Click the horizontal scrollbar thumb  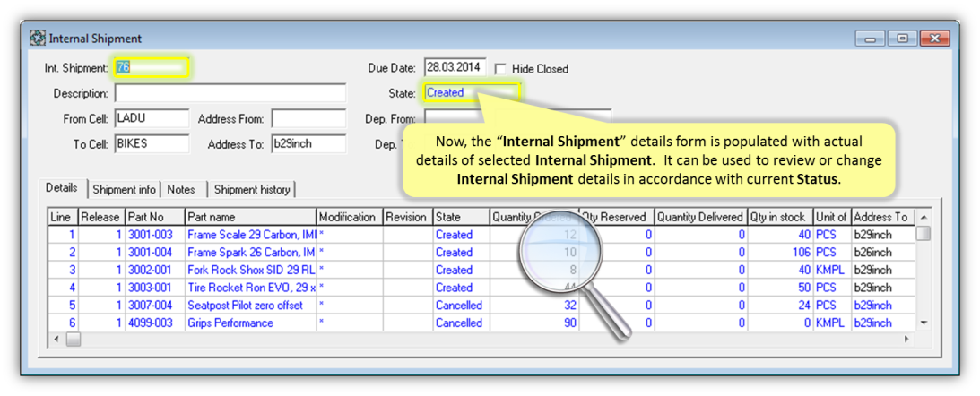(74, 339)
